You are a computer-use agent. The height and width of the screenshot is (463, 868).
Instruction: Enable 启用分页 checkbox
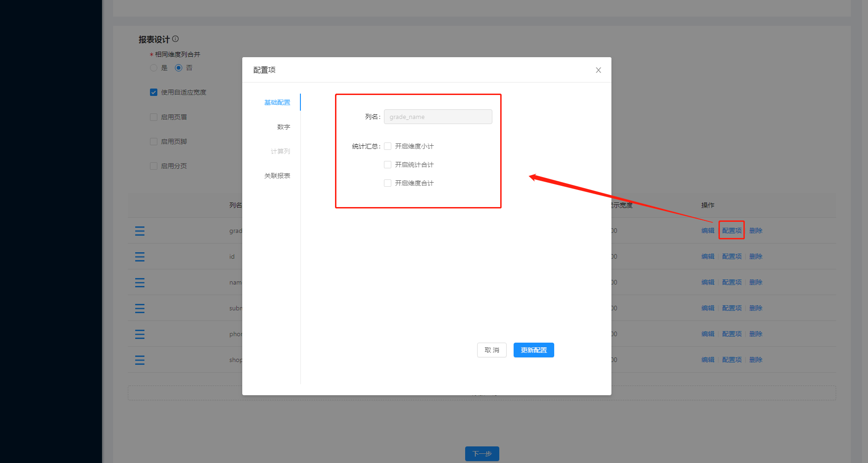[154, 166]
